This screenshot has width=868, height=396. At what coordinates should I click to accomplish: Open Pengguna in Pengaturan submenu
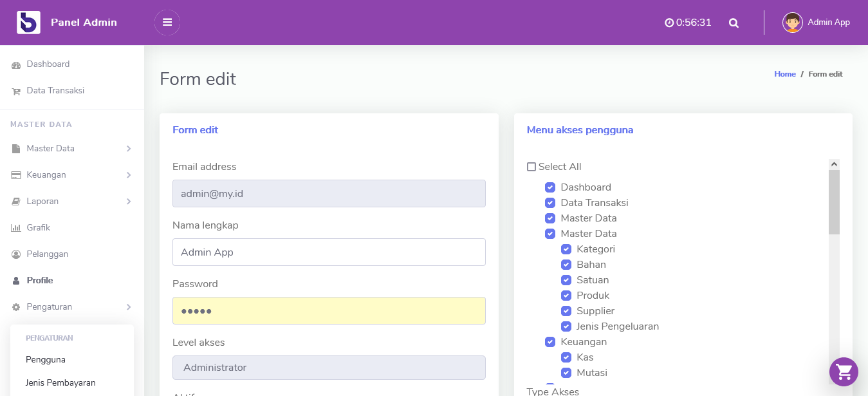46,360
